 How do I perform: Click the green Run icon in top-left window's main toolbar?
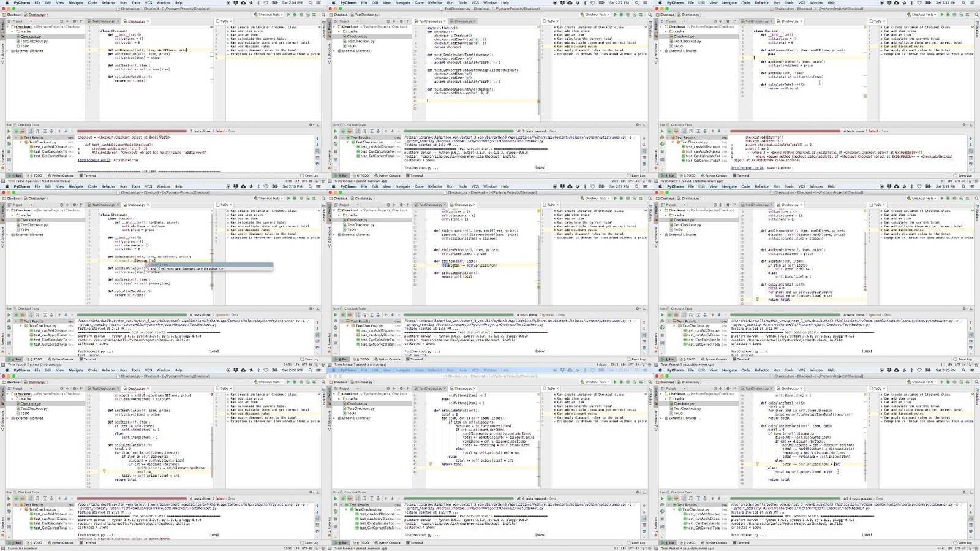tap(288, 15)
